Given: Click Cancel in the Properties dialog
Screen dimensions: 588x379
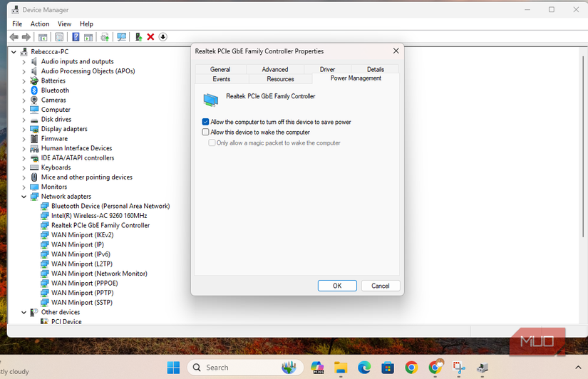Looking at the screenshot, I should coord(381,286).
